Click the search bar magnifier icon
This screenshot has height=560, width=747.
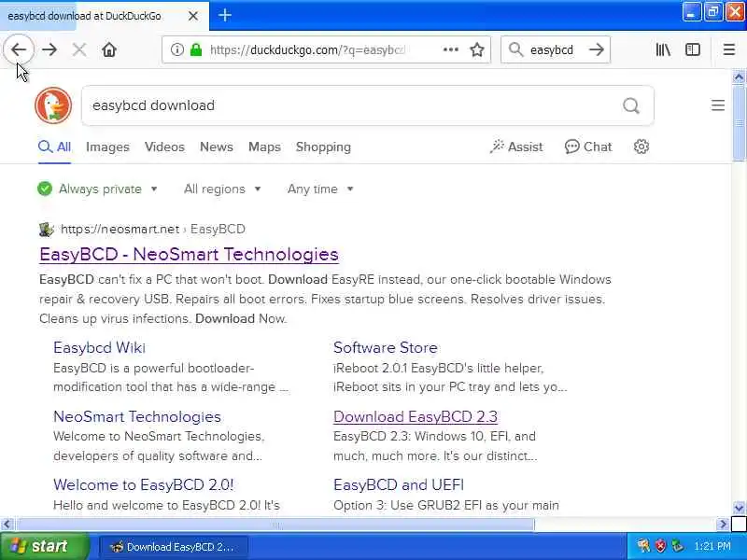click(515, 49)
